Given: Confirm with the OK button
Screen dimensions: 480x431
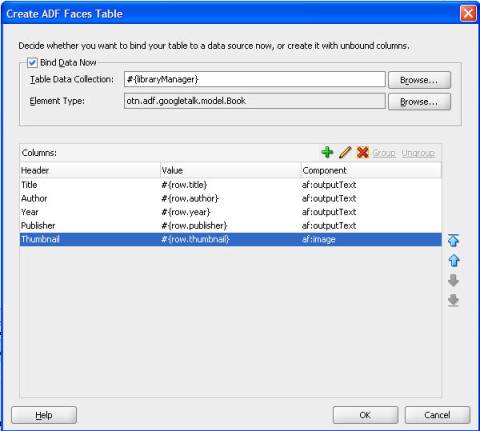Looking at the screenshot, I should [x=365, y=415].
